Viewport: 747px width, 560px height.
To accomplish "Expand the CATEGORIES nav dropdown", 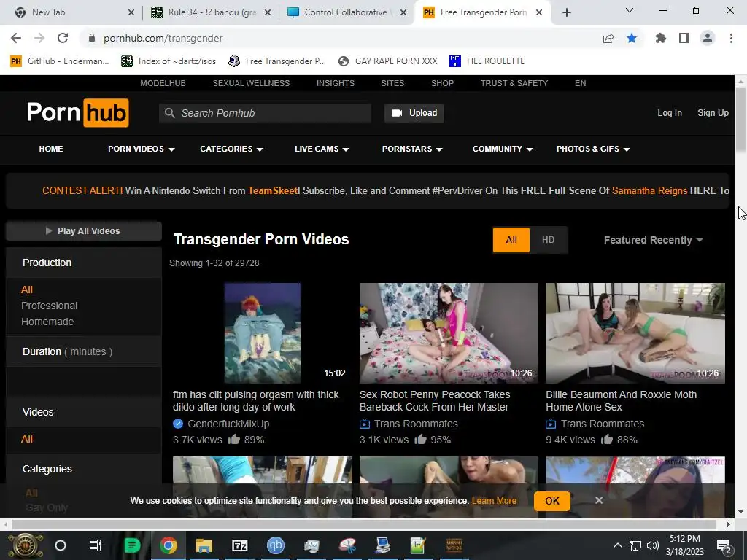I will pos(231,149).
